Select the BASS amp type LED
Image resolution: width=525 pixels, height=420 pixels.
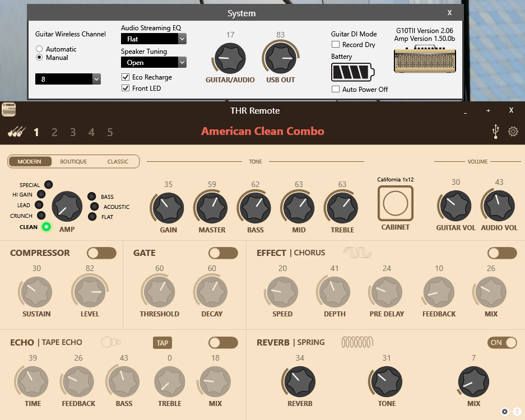(92, 197)
